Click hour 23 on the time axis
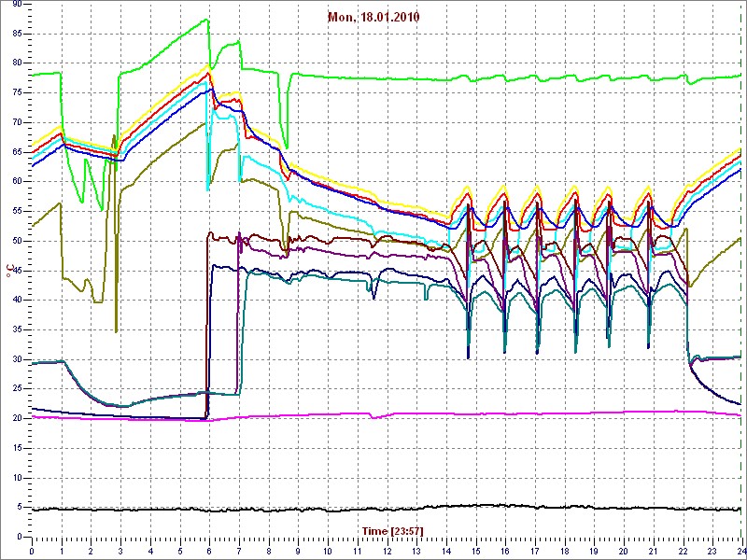 [x=712, y=551]
